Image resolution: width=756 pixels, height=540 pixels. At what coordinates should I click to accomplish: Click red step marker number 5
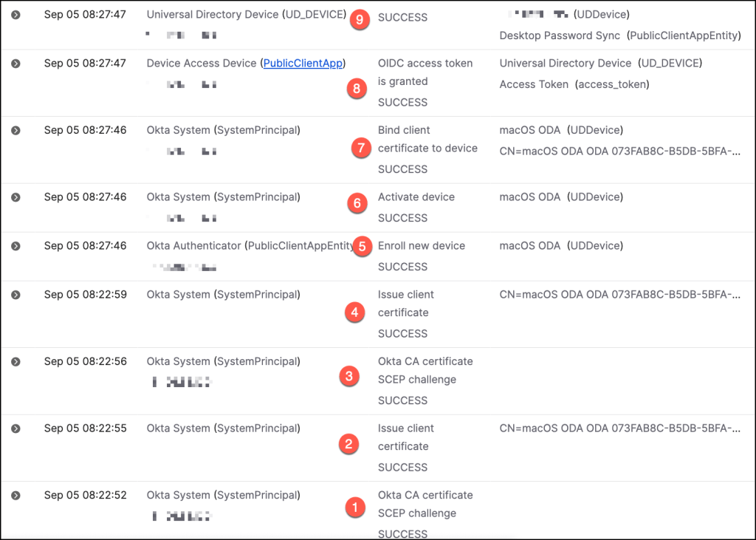click(x=361, y=246)
